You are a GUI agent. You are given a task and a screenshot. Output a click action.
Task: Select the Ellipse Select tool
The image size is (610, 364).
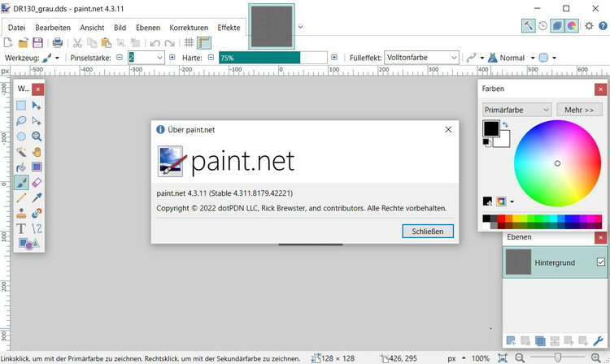(21, 136)
